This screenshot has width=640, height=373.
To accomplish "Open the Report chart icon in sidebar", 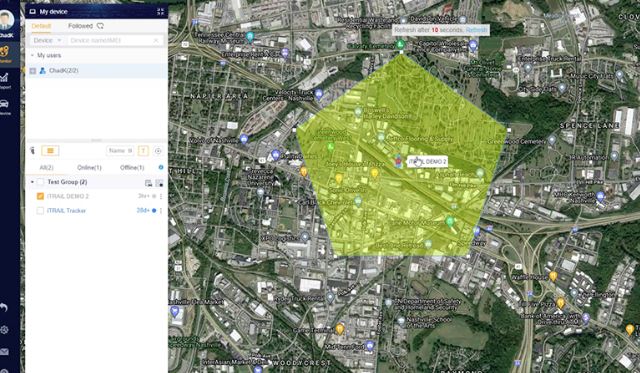I will pyautogui.click(x=4, y=80).
